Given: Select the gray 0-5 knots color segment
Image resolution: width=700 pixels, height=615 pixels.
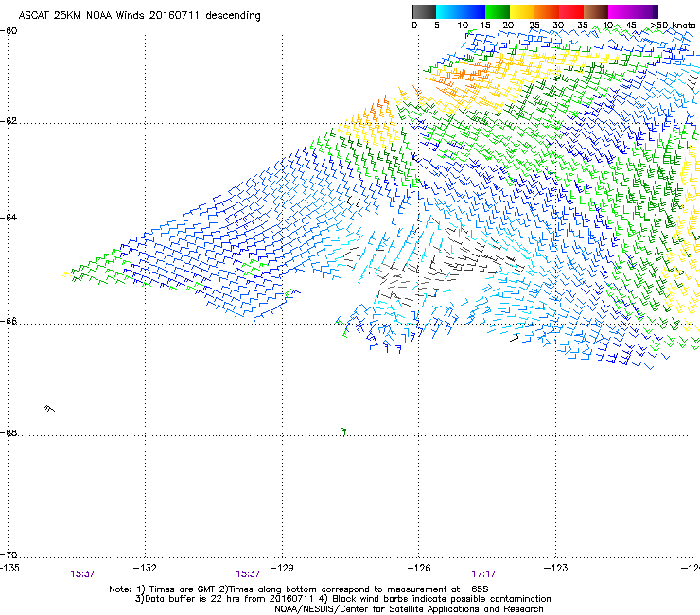Looking at the screenshot, I should (424, 11).
